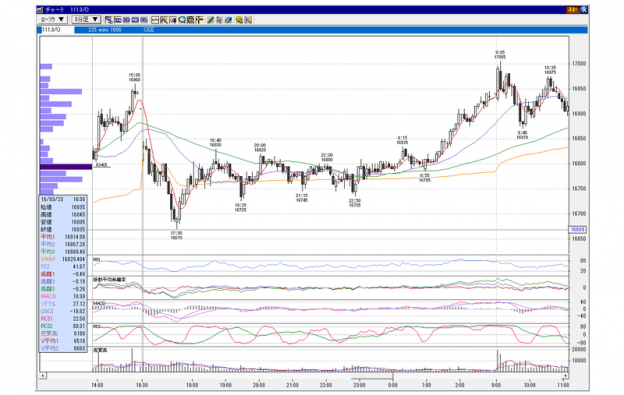The image size is (624, 395).
Task: Select the highlighted dark purple volume bar
Action: pos(66,167)
